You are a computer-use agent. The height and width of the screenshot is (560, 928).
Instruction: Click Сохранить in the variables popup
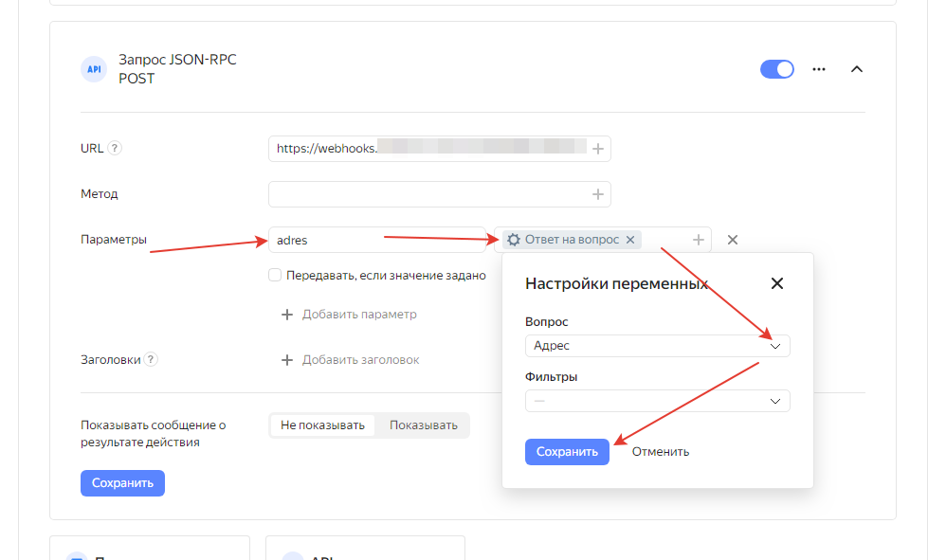(567, 452)
